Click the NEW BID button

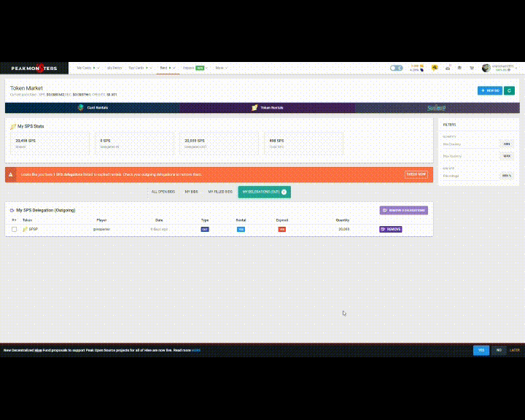pyautogui.click(x=490, y=90)
